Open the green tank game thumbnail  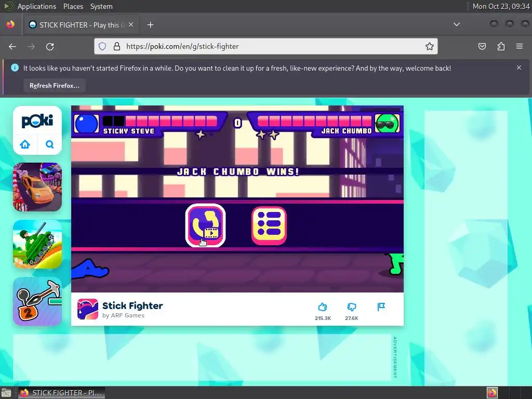click(37, 244)
